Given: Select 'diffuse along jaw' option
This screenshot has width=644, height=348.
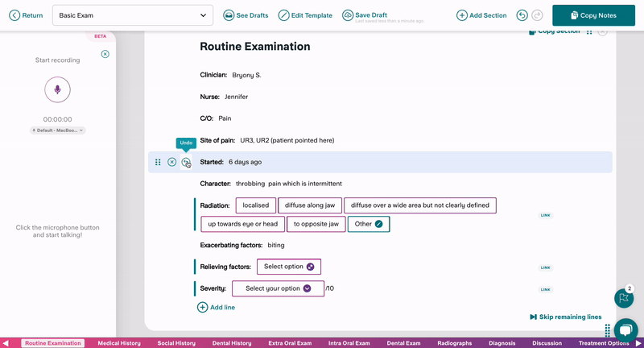Looking at the screenshot, I should 310,205.
